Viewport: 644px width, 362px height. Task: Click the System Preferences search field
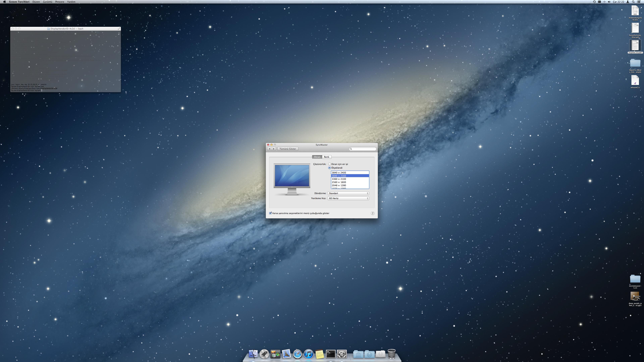(x=364, y=149)
